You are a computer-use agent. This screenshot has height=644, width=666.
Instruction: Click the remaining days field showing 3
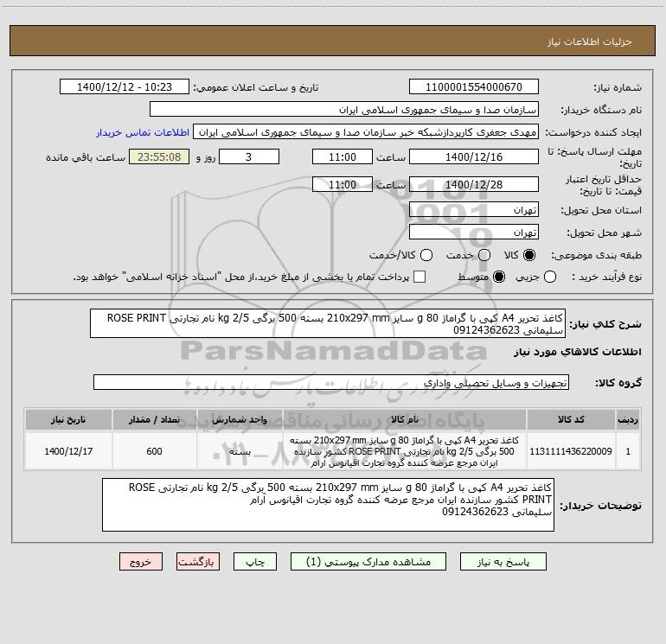(249, 156)
